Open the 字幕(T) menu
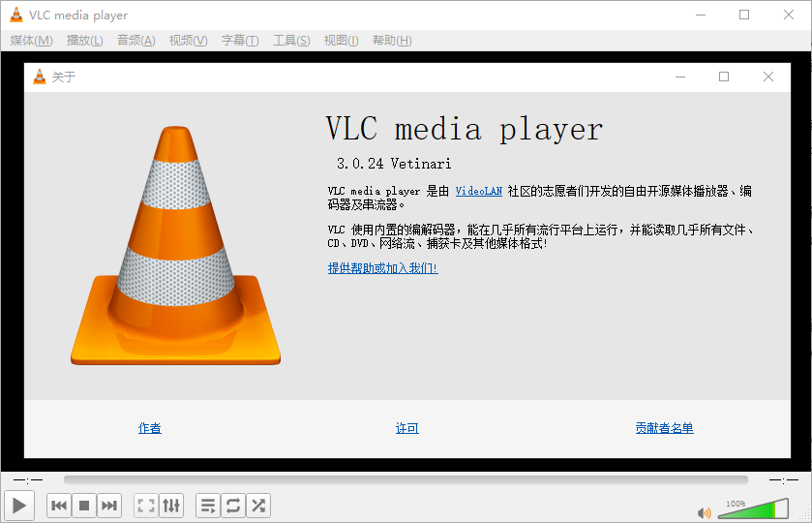 tap(240, 41)
